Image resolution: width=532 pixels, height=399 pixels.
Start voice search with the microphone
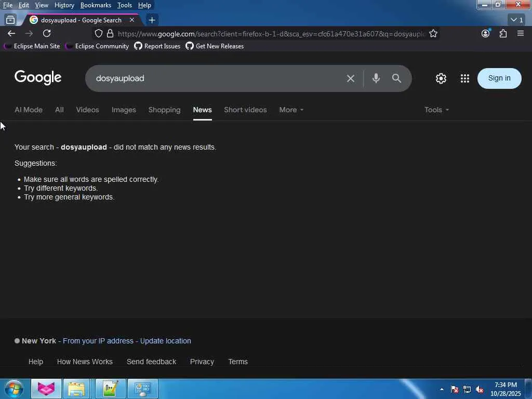pos(376,78)
